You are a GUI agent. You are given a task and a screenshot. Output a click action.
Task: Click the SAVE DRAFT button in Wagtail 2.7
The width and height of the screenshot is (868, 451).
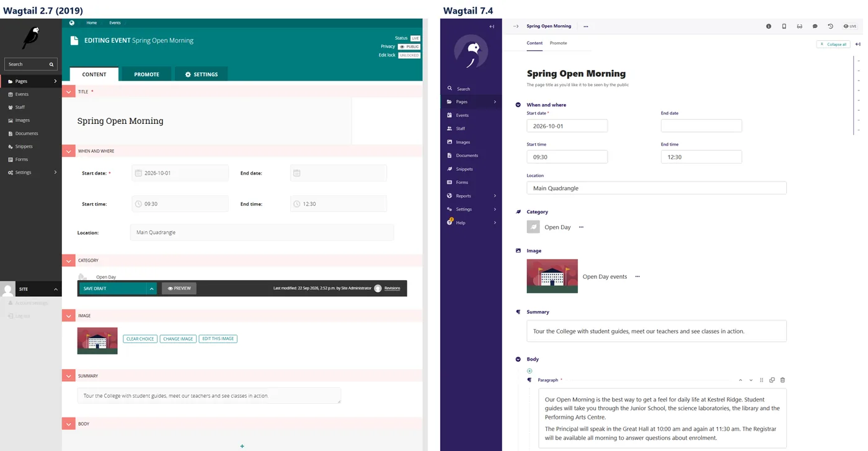click(113, 288)
